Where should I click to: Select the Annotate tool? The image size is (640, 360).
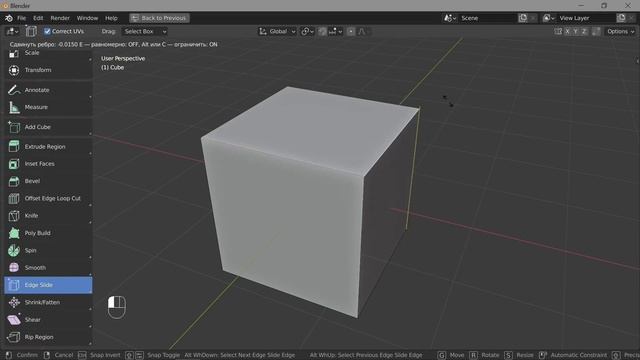(x=48, y=90)
